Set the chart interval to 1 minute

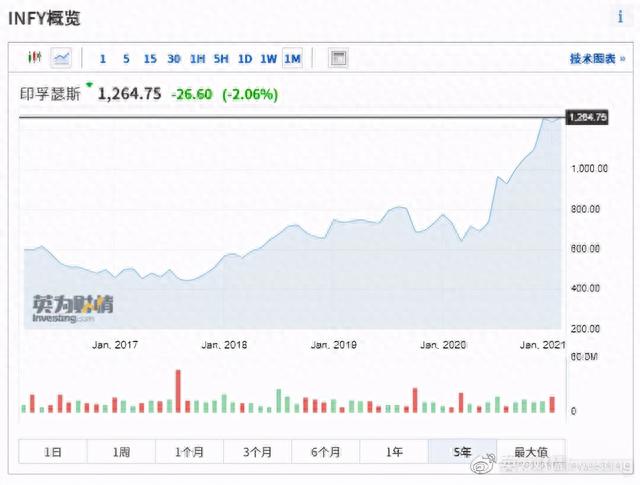102,58
